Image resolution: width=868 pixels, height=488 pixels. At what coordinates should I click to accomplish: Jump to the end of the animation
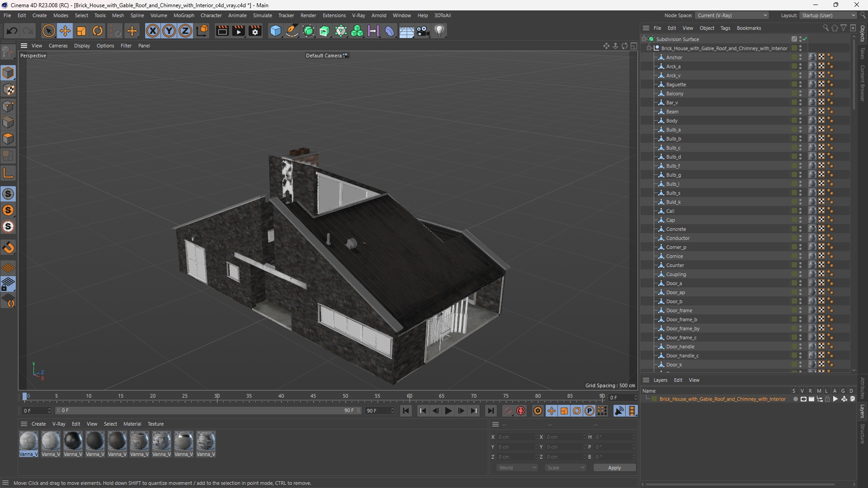click(x=491, y=411)
